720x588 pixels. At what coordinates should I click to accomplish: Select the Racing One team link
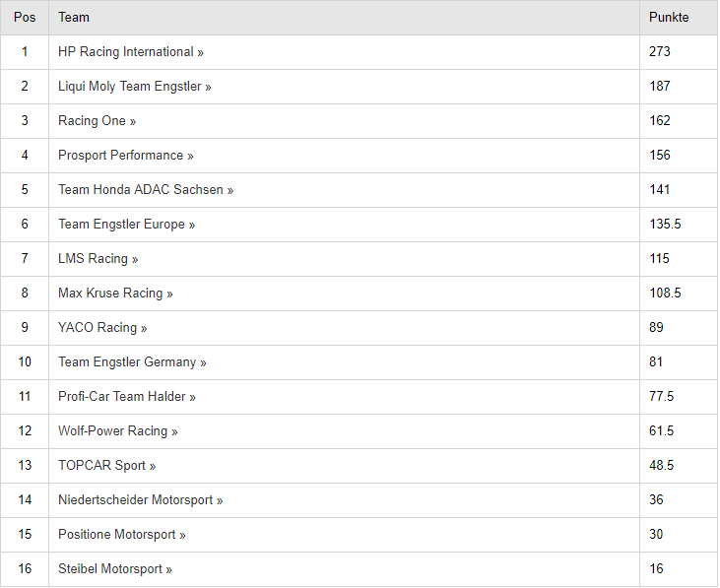click(x=97, y=121)
